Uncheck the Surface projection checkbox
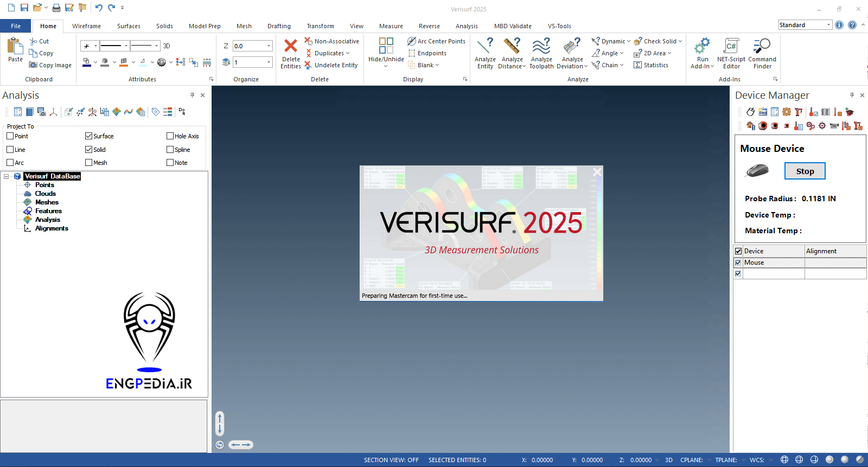 88,136
